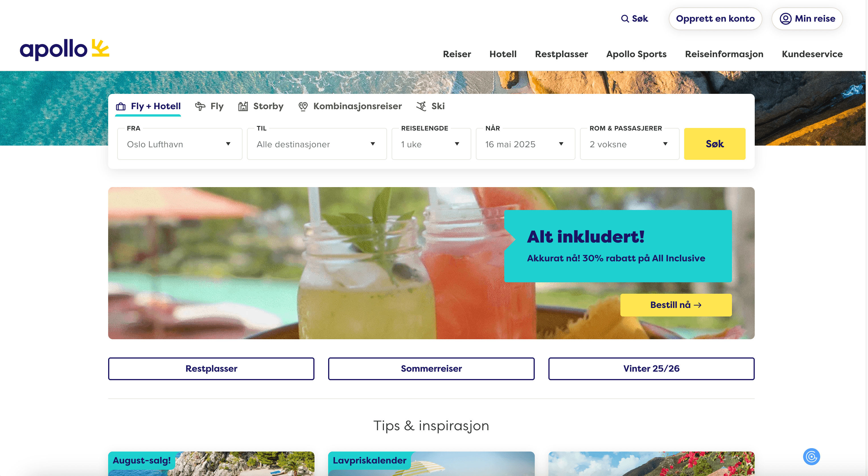Click the magnifying glass search icon
Image resolution: width=868 pixels, height=476 pixels.
click(625, 18)
